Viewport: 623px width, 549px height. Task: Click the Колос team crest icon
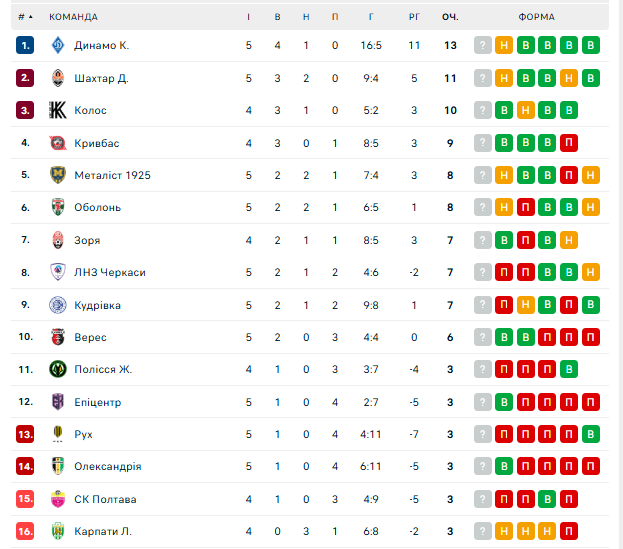[57, 110]
